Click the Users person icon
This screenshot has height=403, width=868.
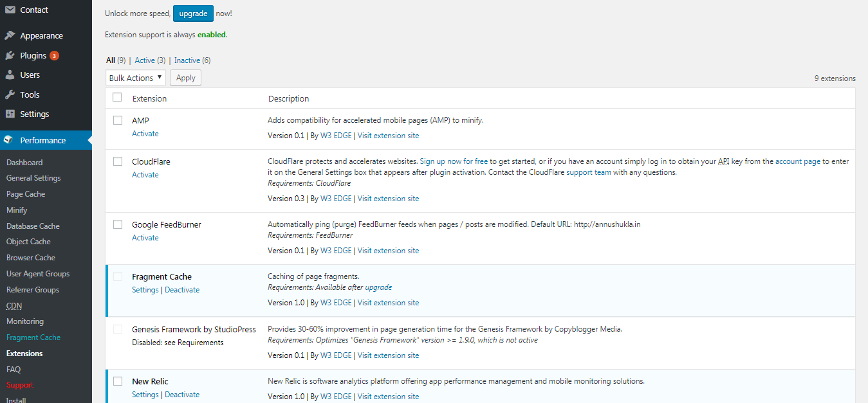tap(10, 75)
